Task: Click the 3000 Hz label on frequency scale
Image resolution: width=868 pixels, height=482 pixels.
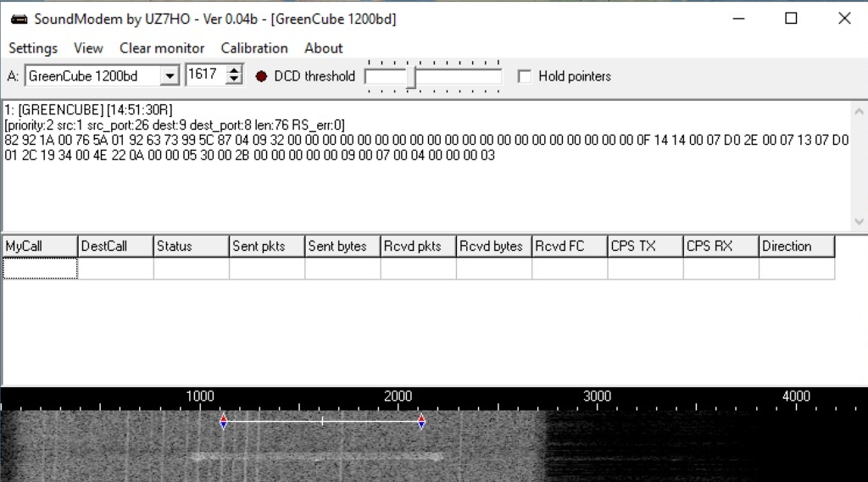Action: click(597, 396)
